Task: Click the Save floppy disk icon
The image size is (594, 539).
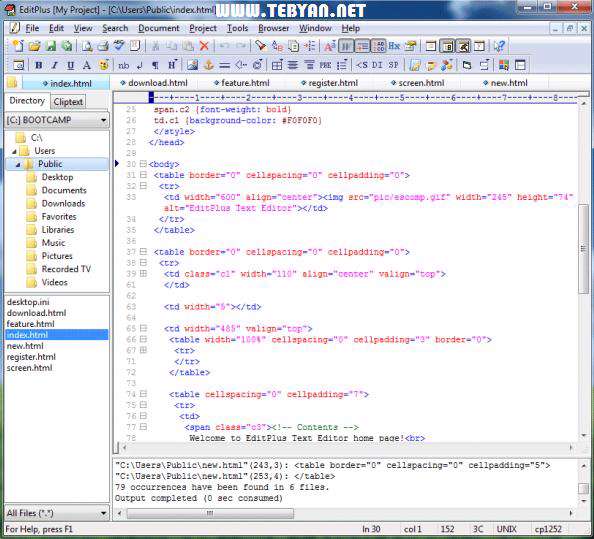Action: [x=50, y=46]
